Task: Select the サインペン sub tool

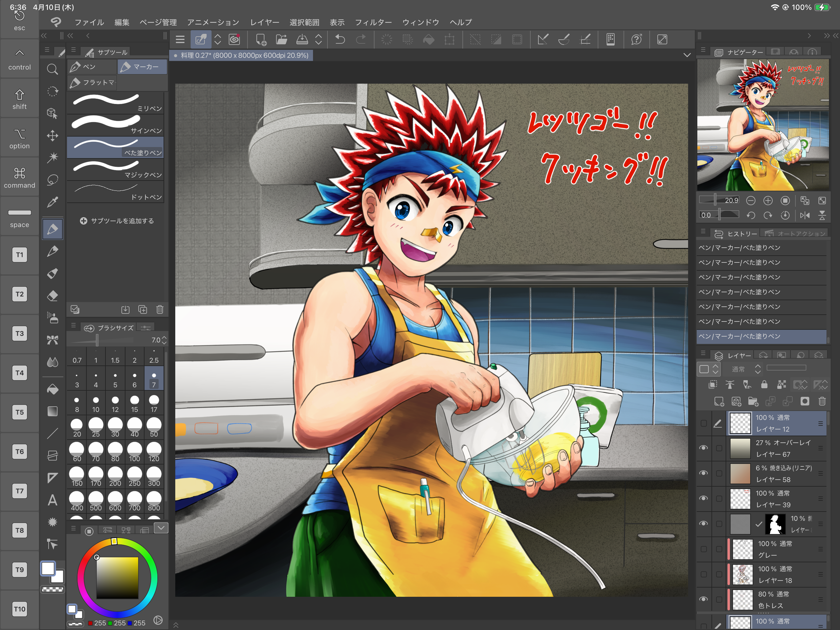Action: pyautogui.click(x=115, y=125)
